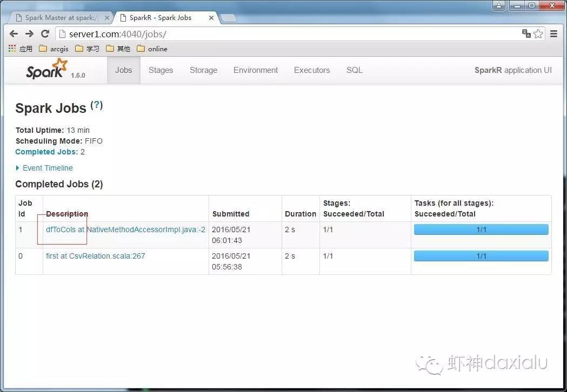The width and height of the screenshot is (567, 392).
Task: Click the browser forward arrow
Action: (29, 34)
